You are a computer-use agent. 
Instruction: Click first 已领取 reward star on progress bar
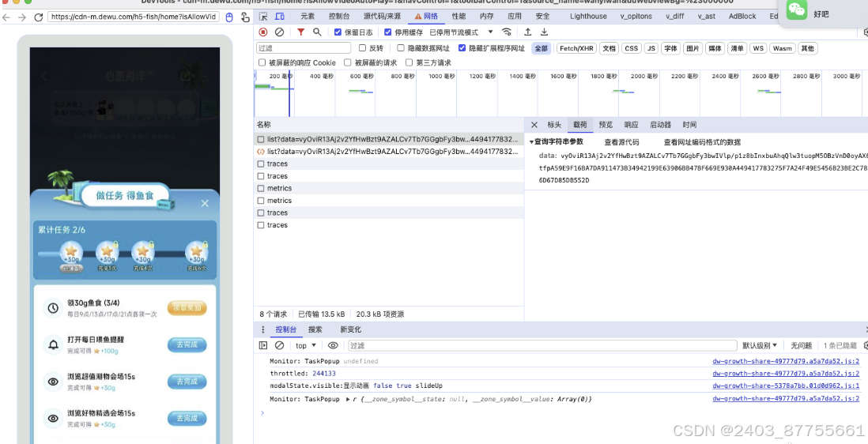click(x=71, y=255)
